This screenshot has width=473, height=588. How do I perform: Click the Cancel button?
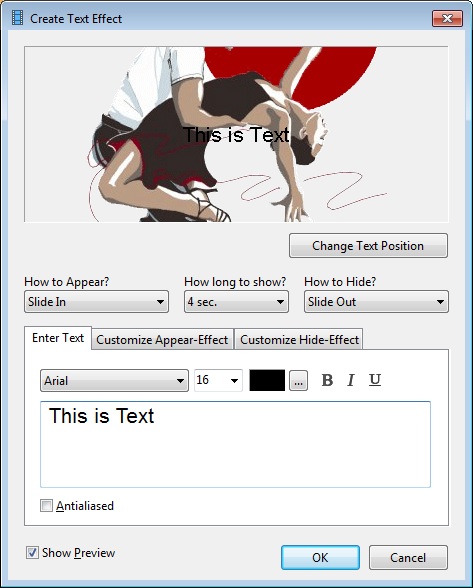(x=408, y=557)
